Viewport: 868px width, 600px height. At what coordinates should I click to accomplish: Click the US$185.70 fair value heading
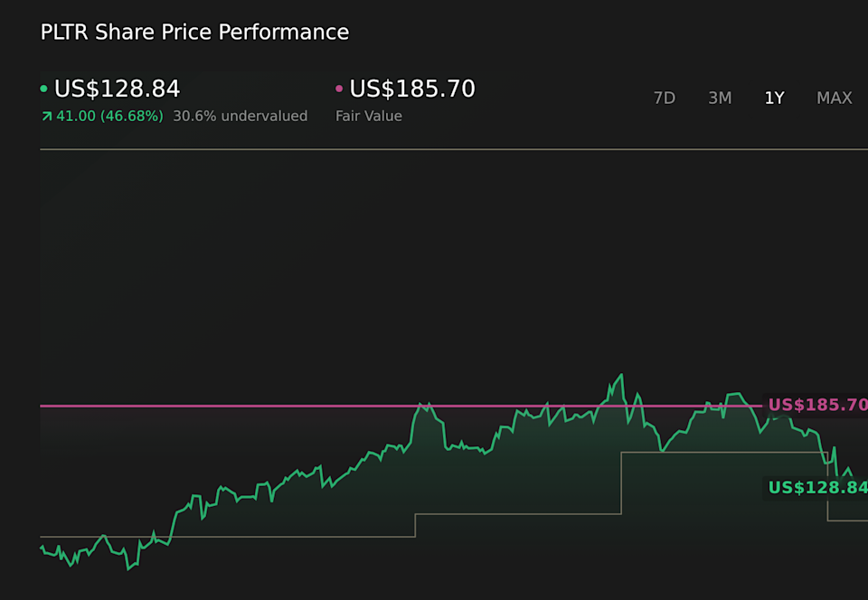pos(411,88)
